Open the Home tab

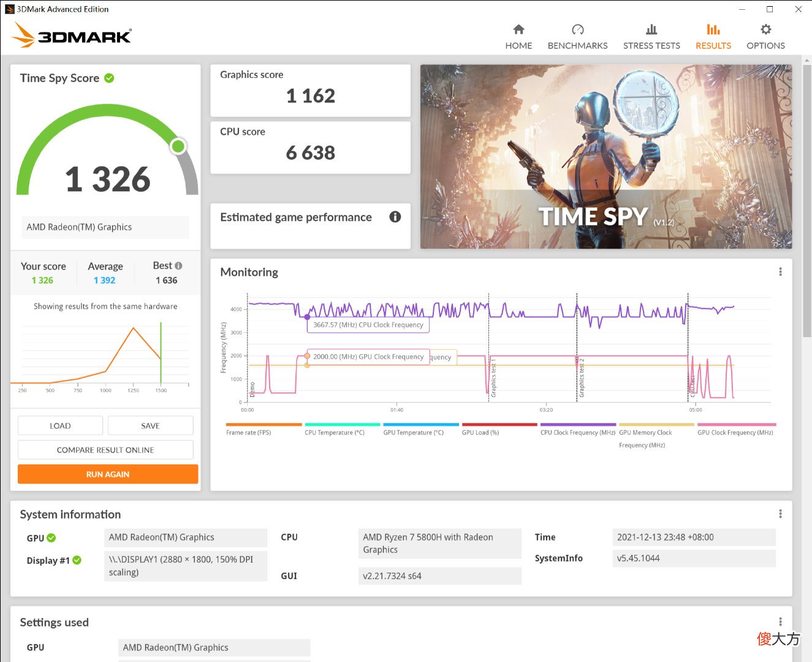(518, 37)
